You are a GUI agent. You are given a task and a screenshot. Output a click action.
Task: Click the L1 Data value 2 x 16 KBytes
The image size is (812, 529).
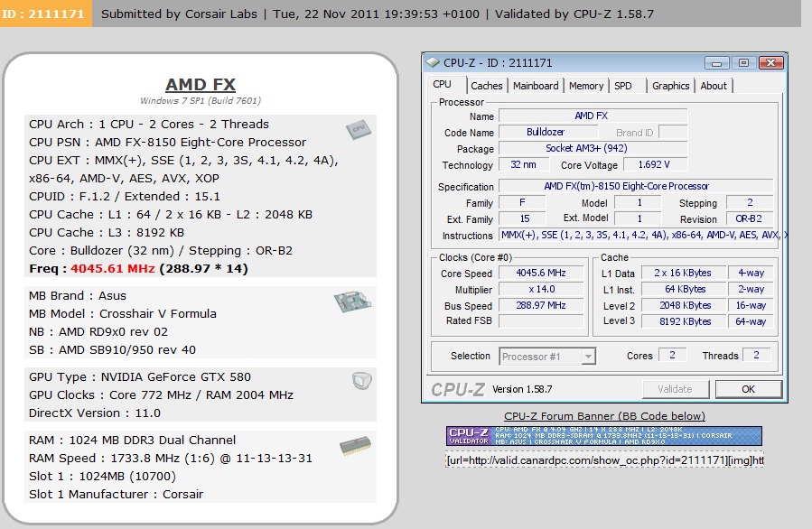point(683,273)
